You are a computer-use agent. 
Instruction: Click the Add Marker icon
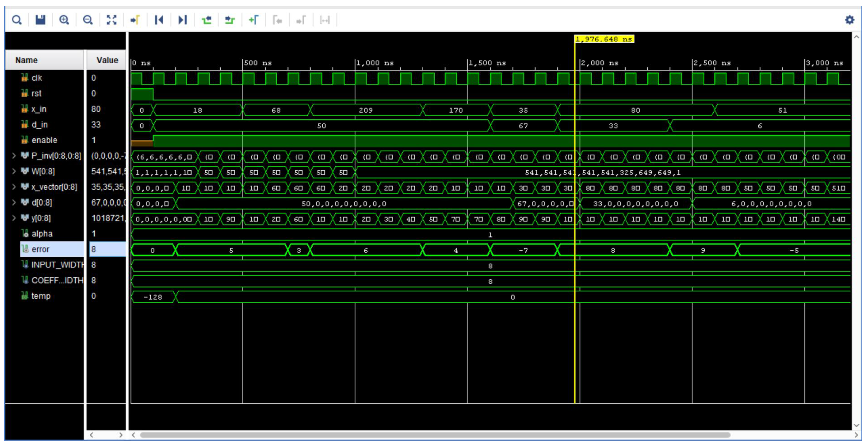tap(253, 20)
